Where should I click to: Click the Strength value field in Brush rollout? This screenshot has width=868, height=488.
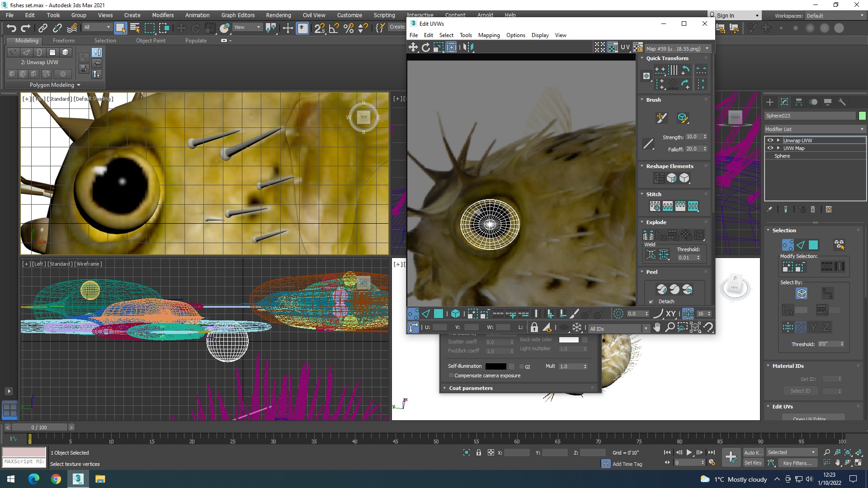click(693, 136)
